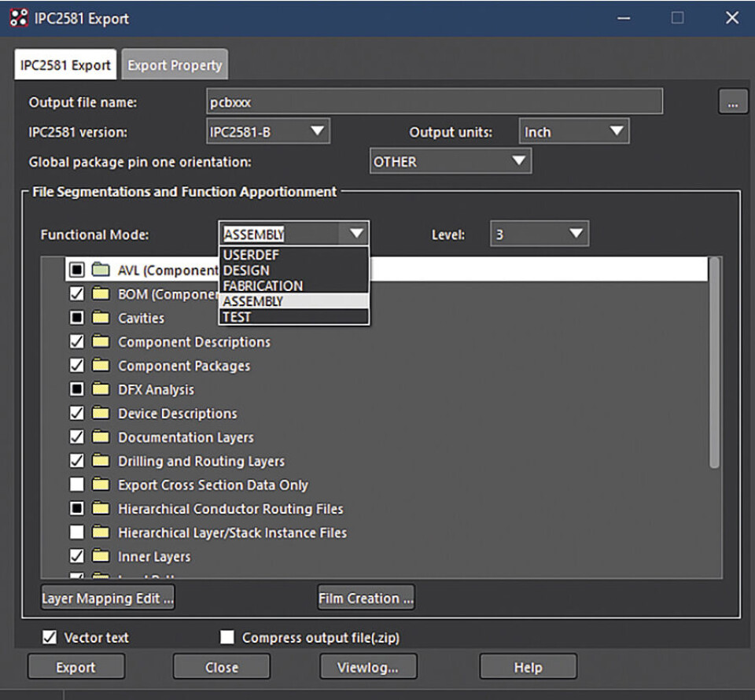This screenshot has width=755, height=700.
Task: Collapse the Functional Mode dropdown arrow
Action: point(356,234)
